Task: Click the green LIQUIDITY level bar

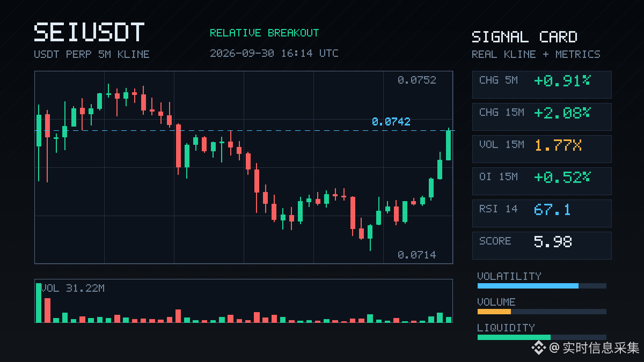Action: click(x=514, y=337)
